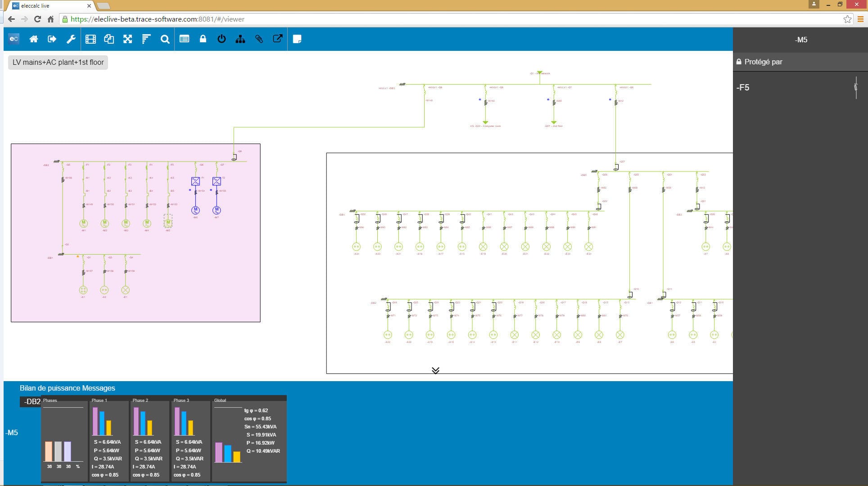Click the T2 converter symbol
The width and height of the screenshot is (868, 486).
[x=217, y=181]
